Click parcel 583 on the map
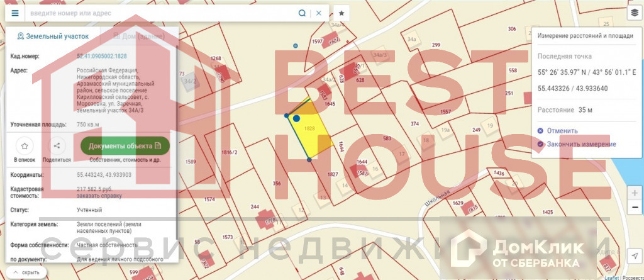The height and width of the screenshot is (280, 644). click(x=387, y=138)
